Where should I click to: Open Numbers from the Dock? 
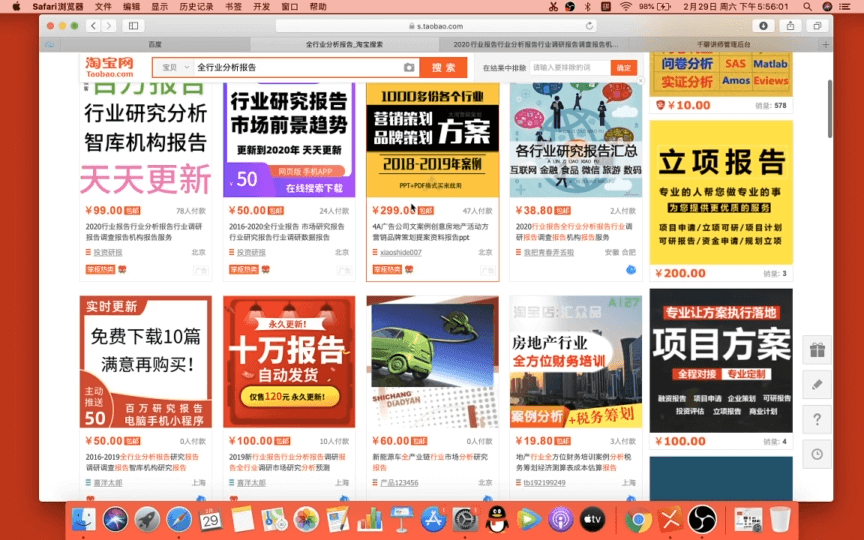[370, 520]
